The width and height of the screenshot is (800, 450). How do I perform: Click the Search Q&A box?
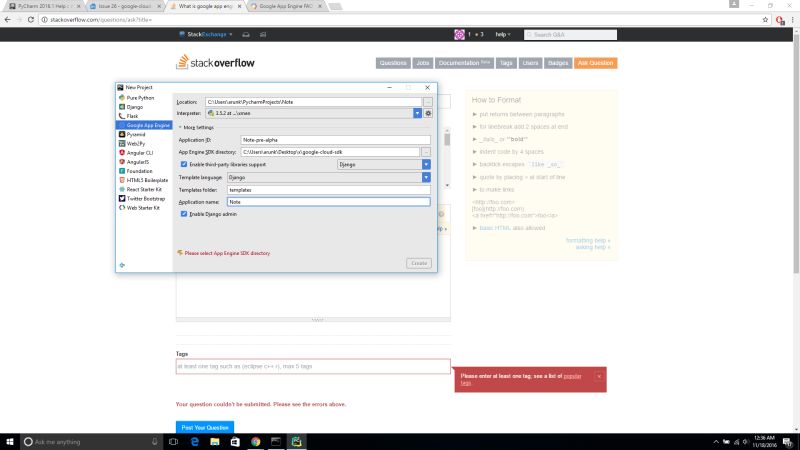pos(570,35)
